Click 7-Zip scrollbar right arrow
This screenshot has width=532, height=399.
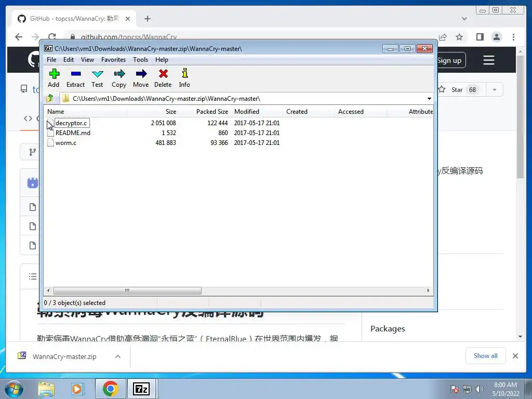click(x=428, y=290)
